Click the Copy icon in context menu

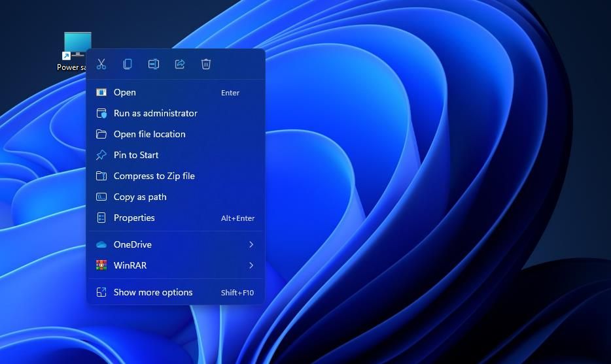(128, 64)
